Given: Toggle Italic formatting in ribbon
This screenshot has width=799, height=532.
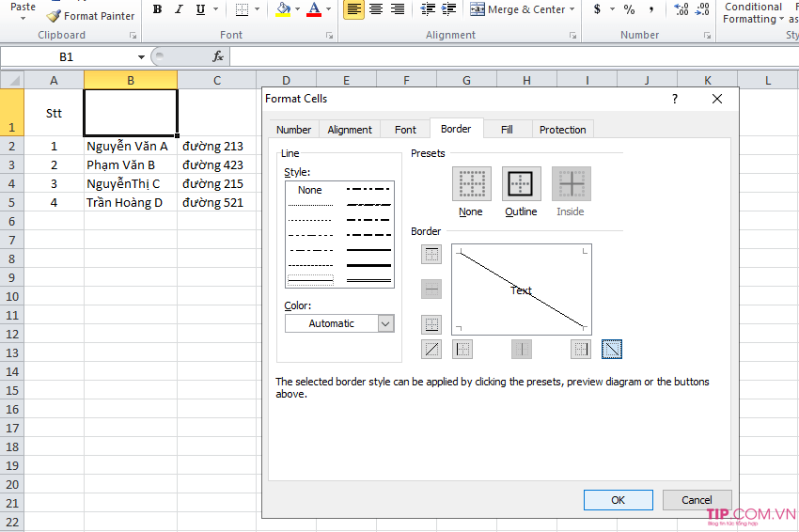Looking at the screenshot, I should pyautogui.click(x=179, y=9).
